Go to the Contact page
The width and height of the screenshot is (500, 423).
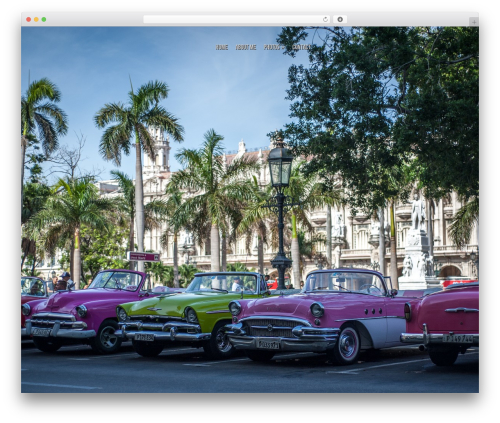301,47
